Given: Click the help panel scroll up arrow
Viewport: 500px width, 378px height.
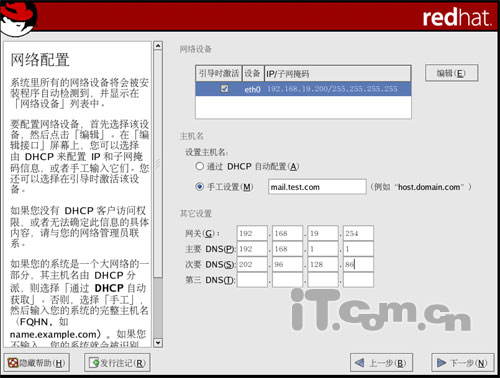Looking at the screenshot, I should 158,45.
